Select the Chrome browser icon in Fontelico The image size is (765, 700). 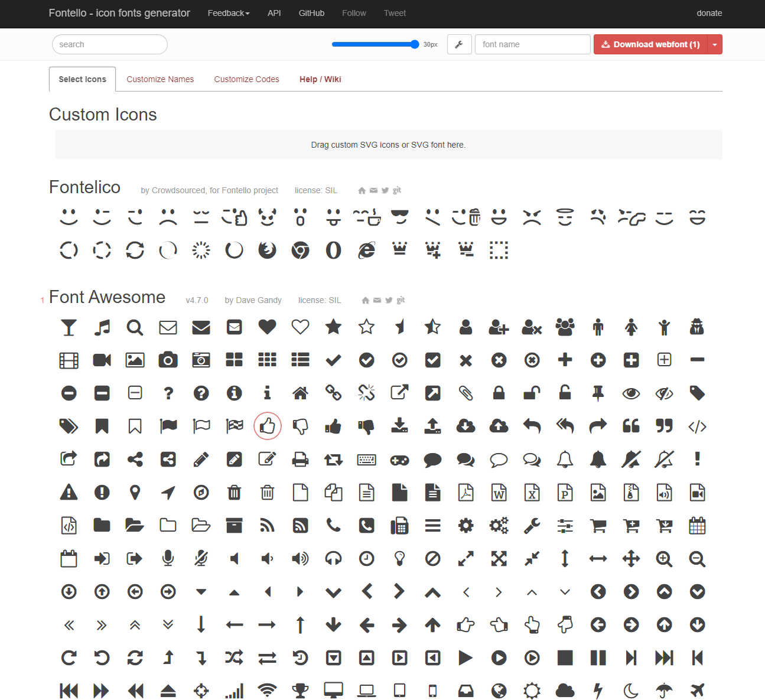pyautogui.click(x=301, y=250)
